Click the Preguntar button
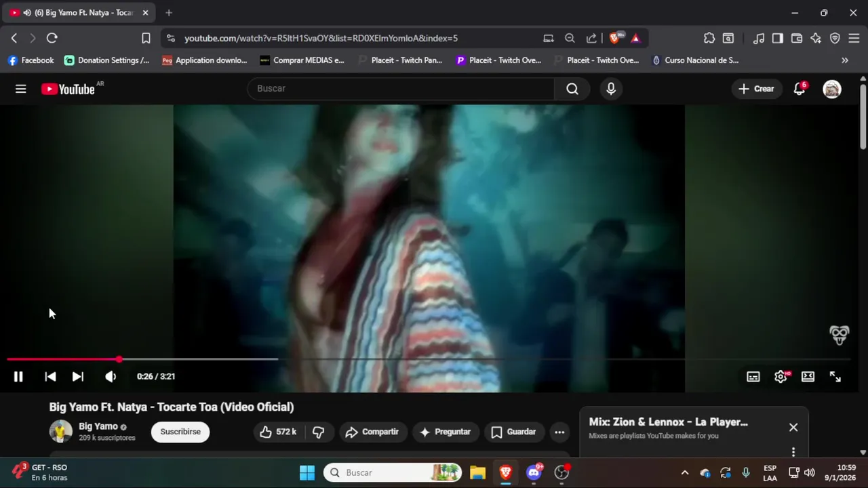This screenshot has width=868, height=488. coord(445,432)
